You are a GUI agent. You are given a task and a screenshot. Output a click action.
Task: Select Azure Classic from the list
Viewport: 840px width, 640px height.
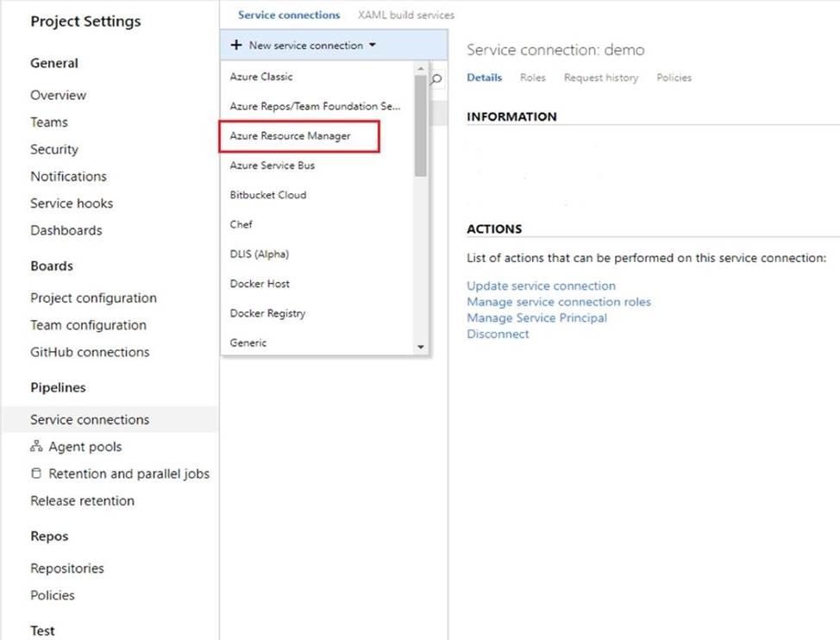tap(317, 77)
